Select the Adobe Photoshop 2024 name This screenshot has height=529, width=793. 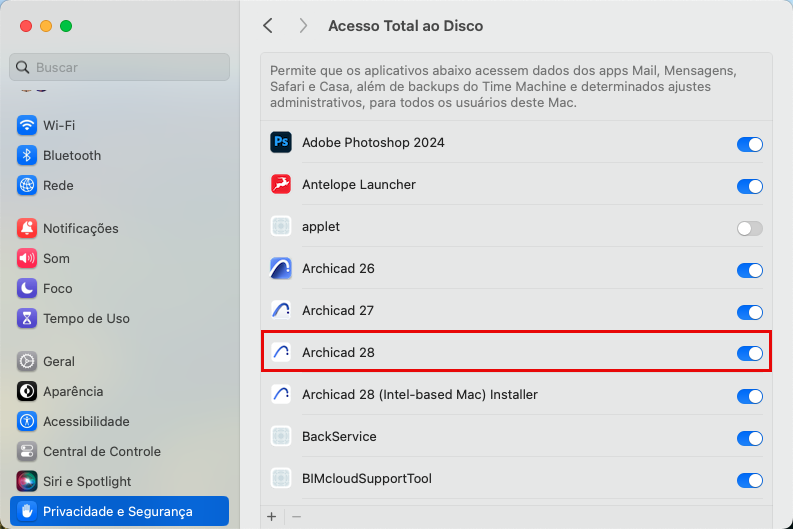pyautogui.click(x=373, y=143)
